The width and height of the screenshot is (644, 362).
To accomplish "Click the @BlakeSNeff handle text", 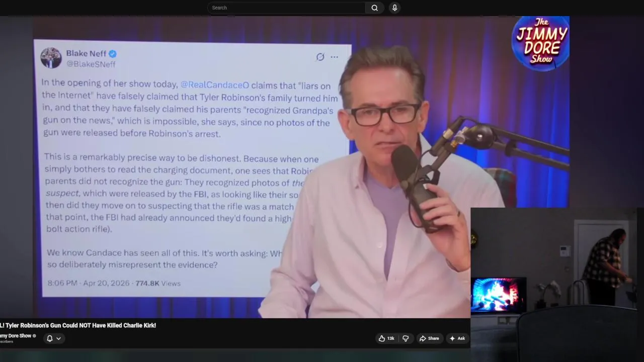I will click(x=91, y=64).
